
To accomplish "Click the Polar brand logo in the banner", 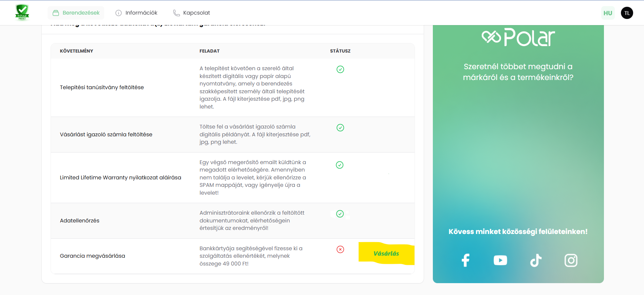I will (x=518, y=37).
